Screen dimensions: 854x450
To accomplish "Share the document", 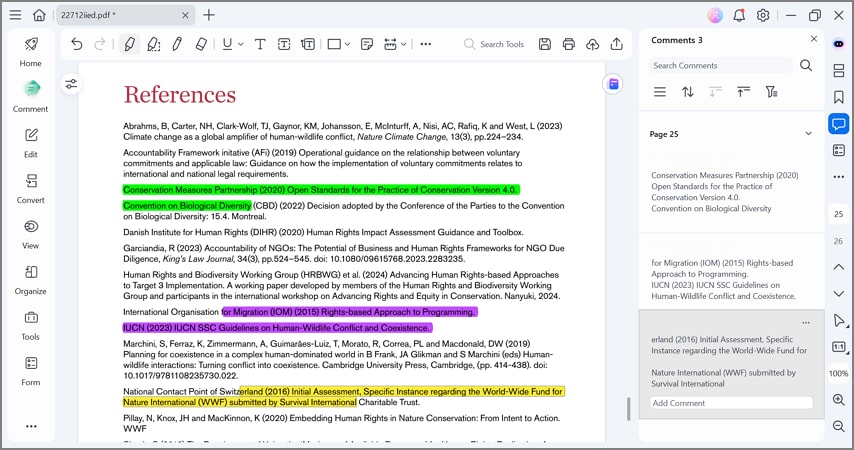I will pos(617,44).
